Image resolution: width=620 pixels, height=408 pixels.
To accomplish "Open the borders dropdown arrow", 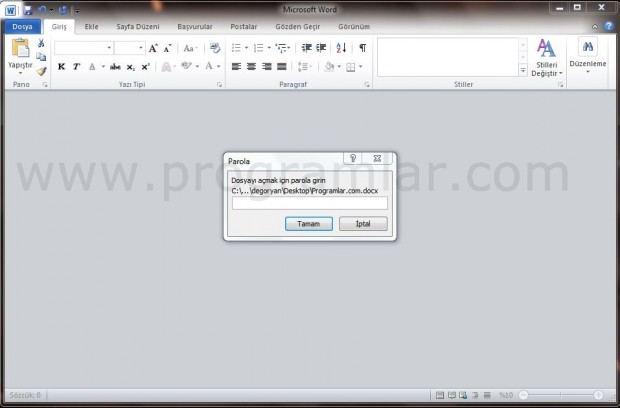I will (x=360, y=67).
